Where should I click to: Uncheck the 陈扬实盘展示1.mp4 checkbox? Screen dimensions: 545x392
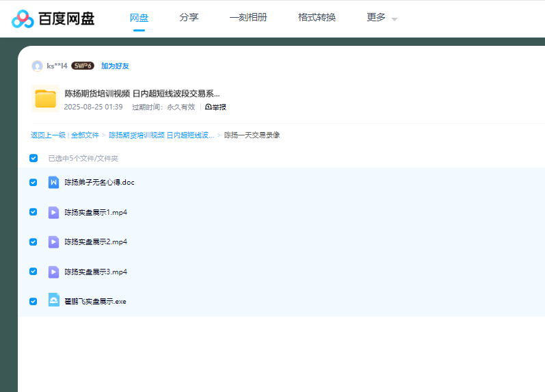point(34,212)
